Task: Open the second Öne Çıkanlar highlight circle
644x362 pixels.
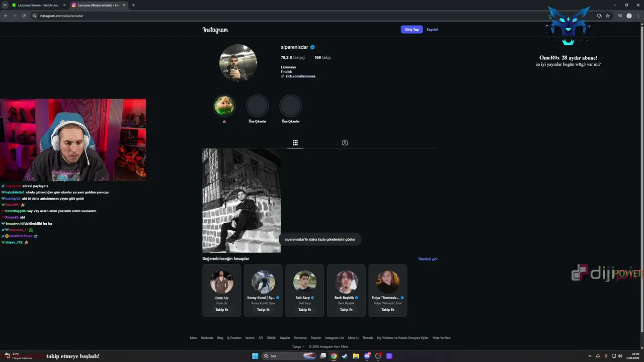Action: [x=290, y=106]
